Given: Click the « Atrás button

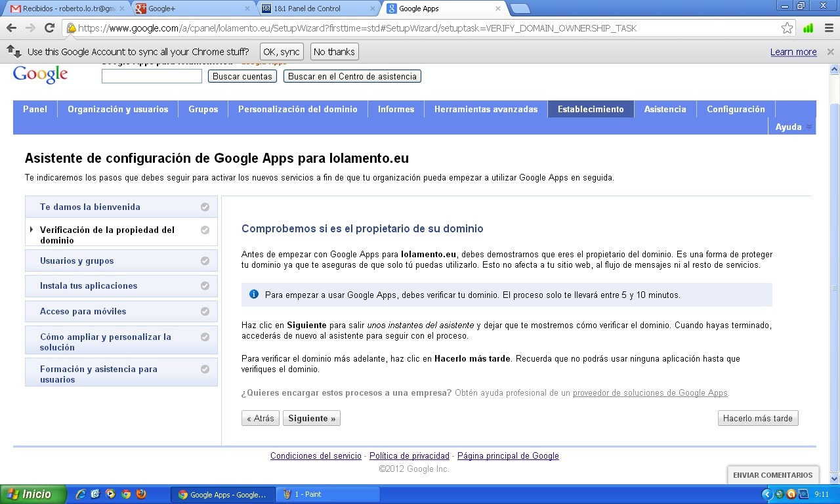Looking at the screenshot, I should point(261,418).
